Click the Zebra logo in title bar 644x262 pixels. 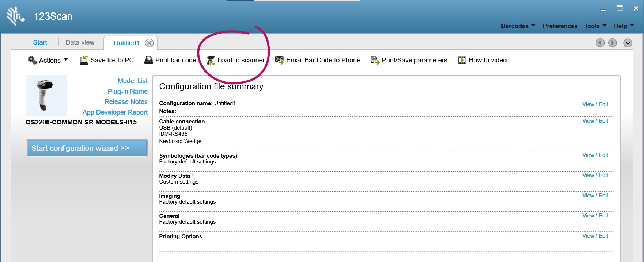point(16,16)
